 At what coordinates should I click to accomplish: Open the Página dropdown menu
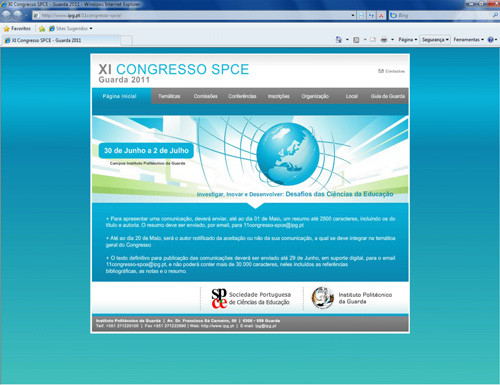(408, 40)
